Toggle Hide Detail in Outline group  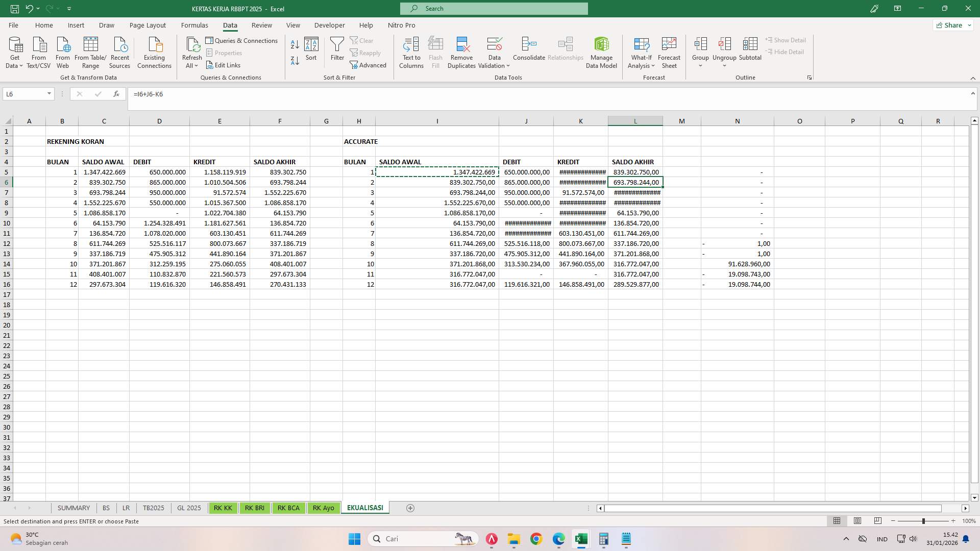[x=785, y=52]
